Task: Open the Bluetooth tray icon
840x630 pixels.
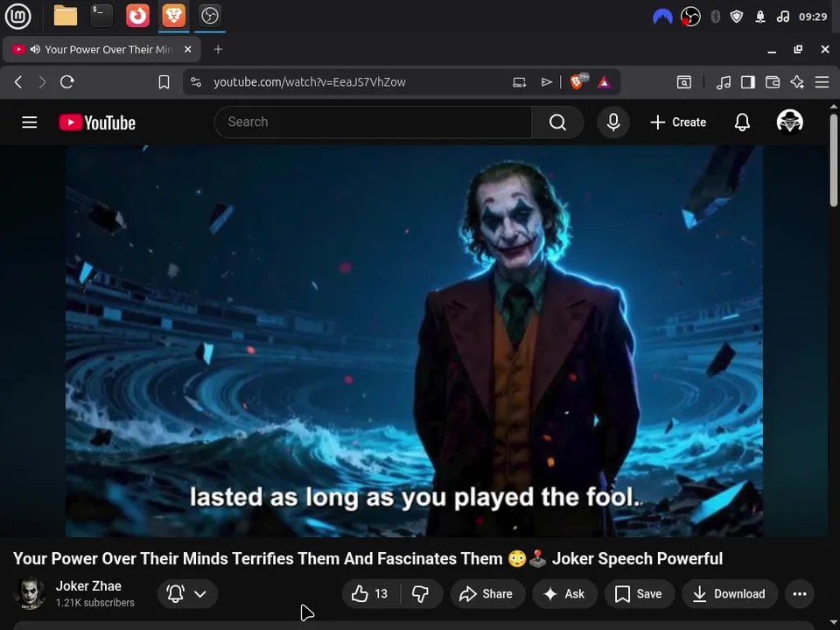Action: pos(715,17)
